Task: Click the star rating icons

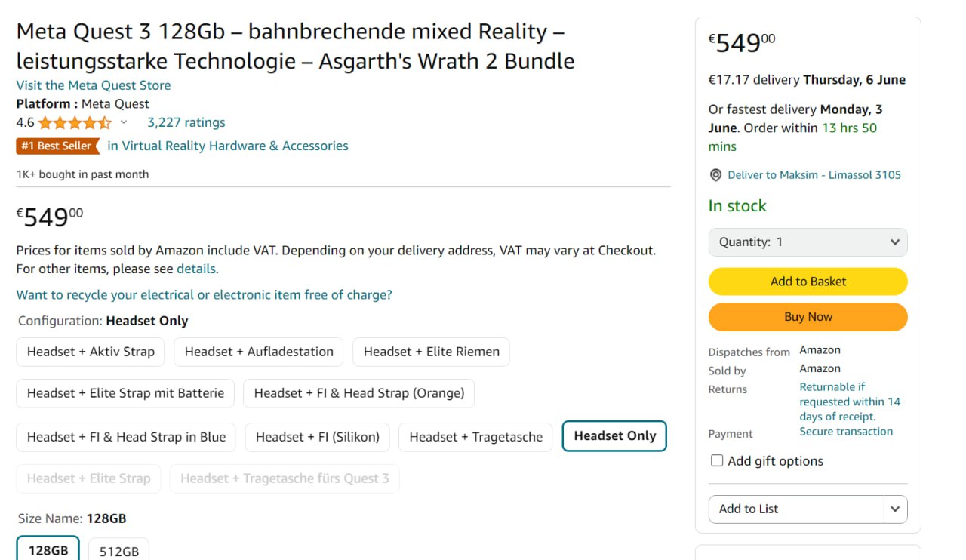Action: (x=75, y=123)
